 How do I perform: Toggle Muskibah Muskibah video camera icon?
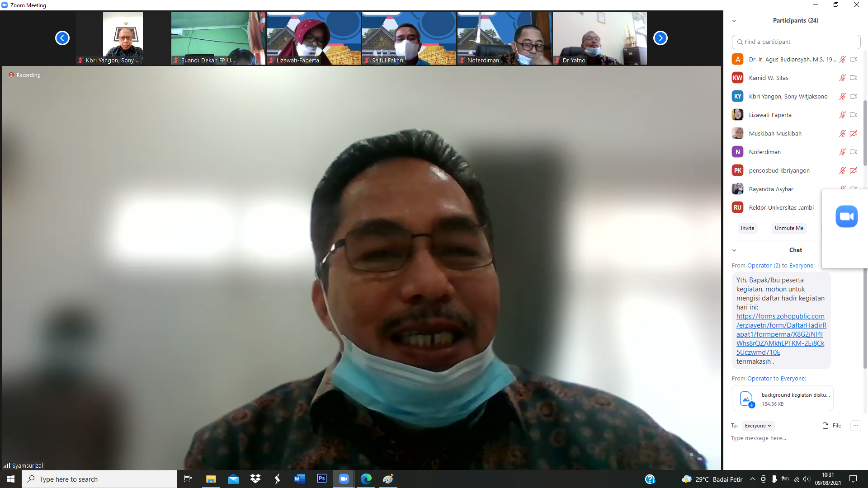(x=854, y=133)
